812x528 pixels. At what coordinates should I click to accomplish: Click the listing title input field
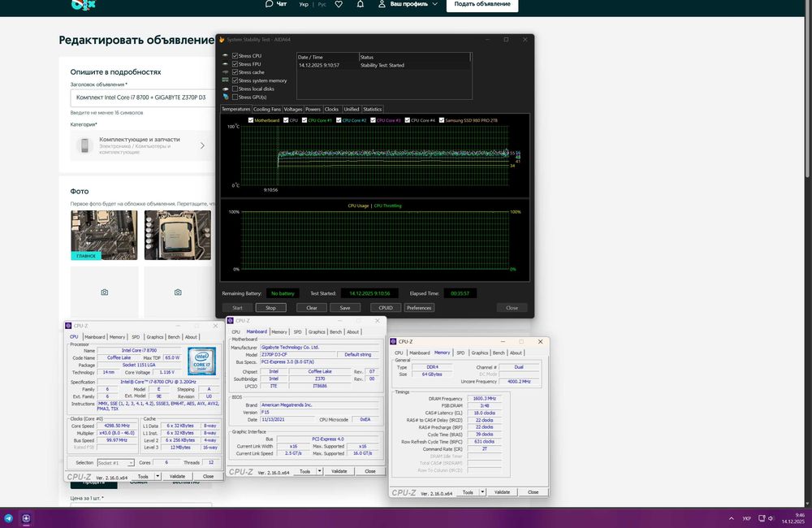[142, 97]
